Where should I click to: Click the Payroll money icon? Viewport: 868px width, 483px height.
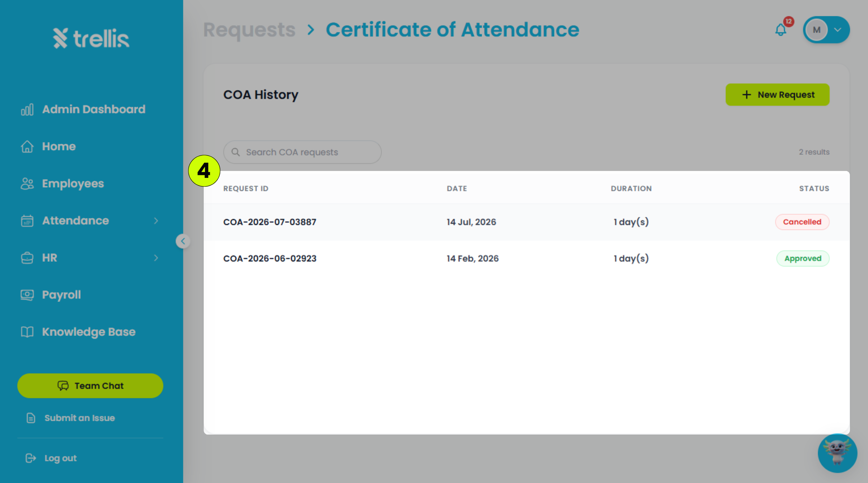27,295
